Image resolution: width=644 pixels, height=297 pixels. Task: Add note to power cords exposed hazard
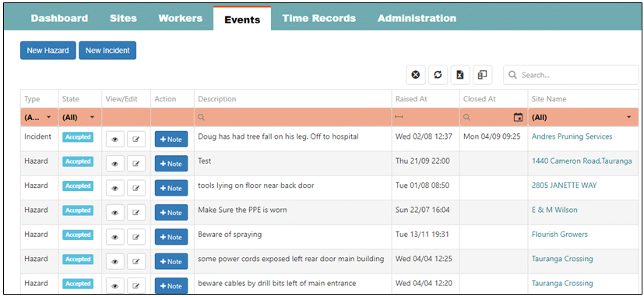171,262
